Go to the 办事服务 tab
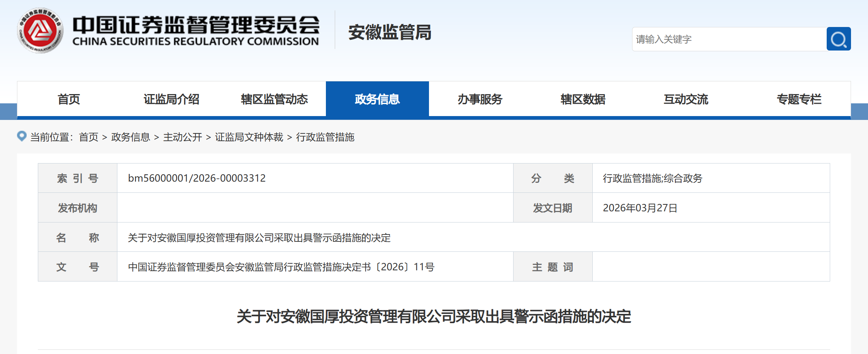Image resolution: width=868 pixels, height=354 pixels. click(480, 99)
